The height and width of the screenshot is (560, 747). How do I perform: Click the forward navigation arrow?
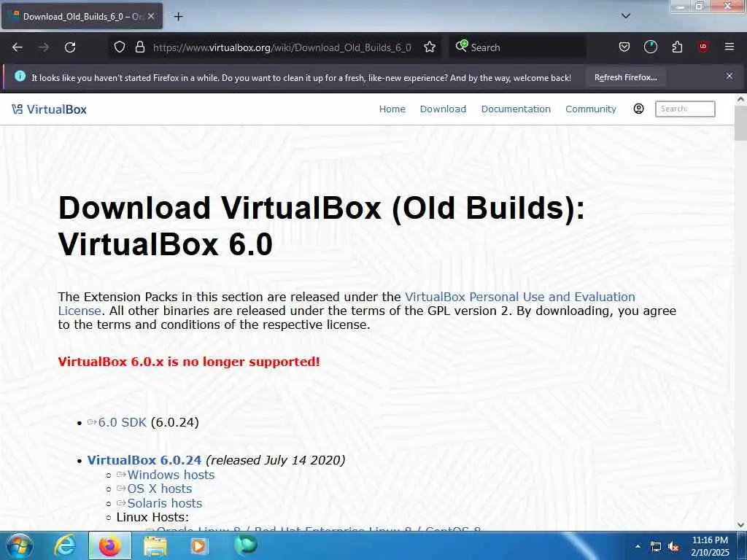44,47
